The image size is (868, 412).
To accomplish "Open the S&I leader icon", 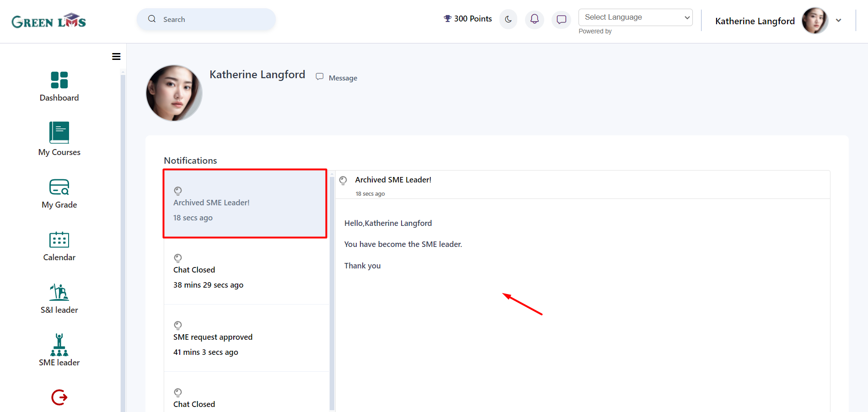I will tap(59, 292).
